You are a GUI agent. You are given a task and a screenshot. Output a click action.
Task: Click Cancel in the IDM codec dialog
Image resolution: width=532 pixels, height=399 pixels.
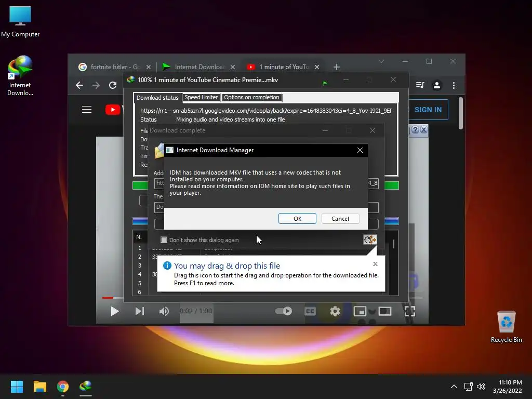(x=340, y=219)
